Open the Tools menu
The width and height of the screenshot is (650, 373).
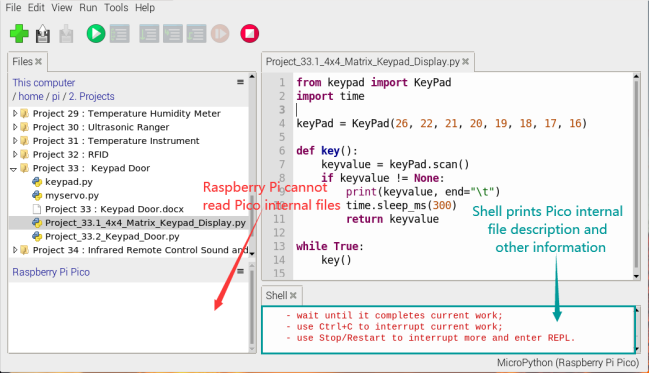[x=116, y=7]
